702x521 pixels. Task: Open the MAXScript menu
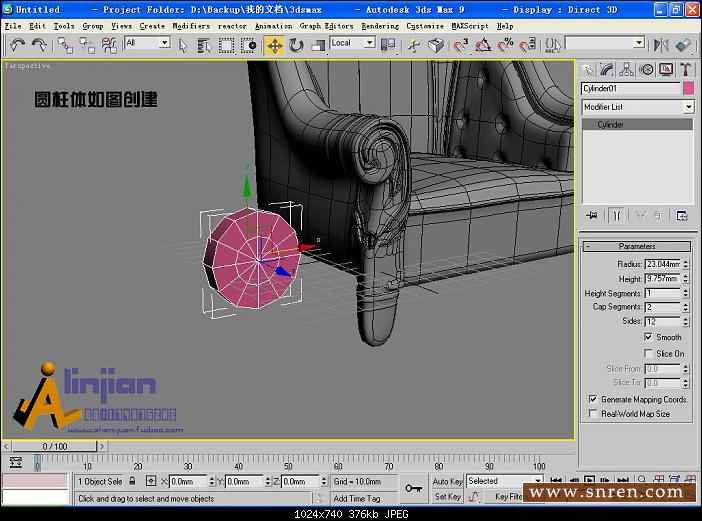tap(470, 26)
